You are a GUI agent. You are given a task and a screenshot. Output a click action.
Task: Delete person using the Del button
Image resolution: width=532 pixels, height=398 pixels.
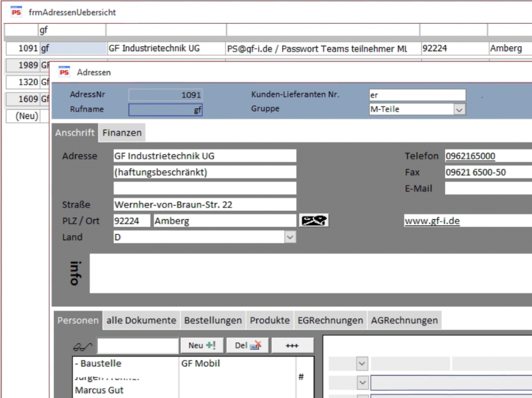click(248, 346)
